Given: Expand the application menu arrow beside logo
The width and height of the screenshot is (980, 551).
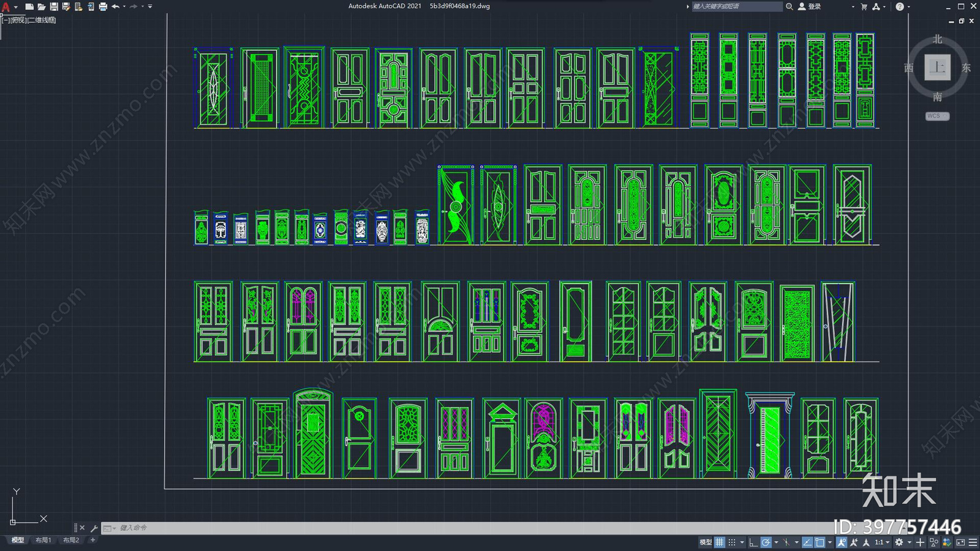Looking at the screenshot, I should (16, 7).
